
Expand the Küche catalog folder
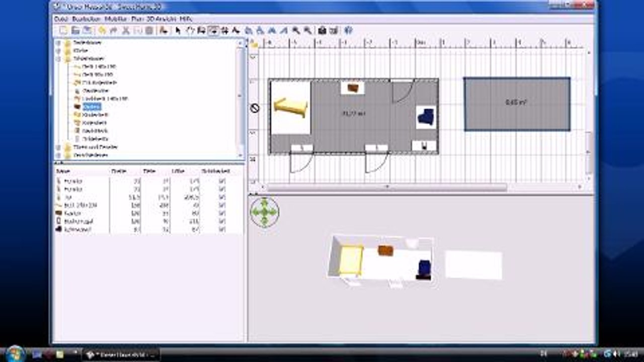tap(58, 50)
